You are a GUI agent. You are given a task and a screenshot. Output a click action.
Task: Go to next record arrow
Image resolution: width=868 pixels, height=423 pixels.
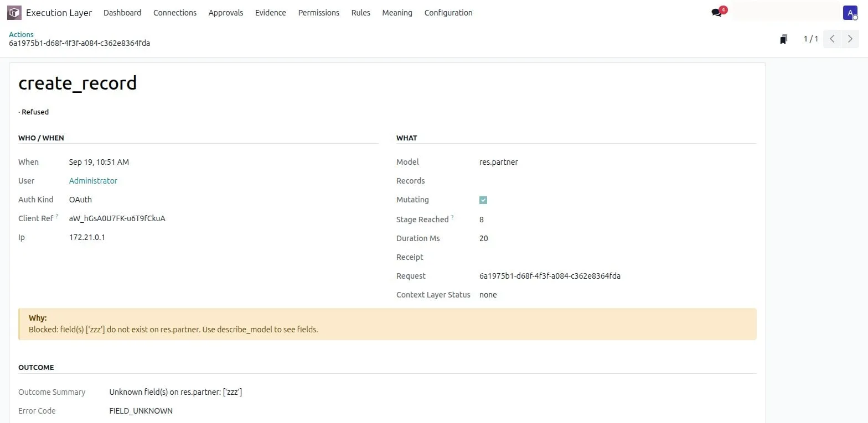(x=850, y=39)
